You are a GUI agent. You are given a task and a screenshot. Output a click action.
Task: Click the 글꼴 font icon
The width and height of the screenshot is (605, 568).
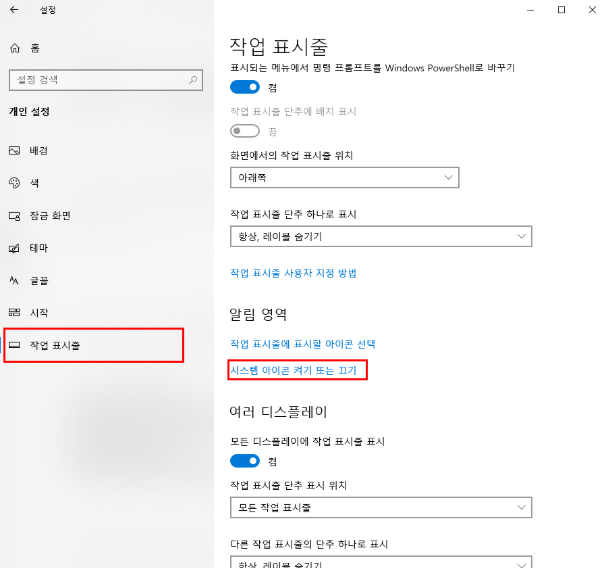[14, 281]
